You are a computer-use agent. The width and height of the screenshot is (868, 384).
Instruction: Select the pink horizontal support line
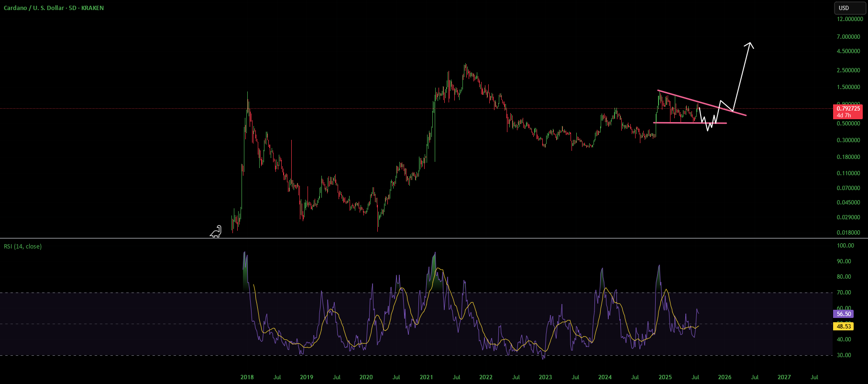pyautogui.click(x=690, y=123)
